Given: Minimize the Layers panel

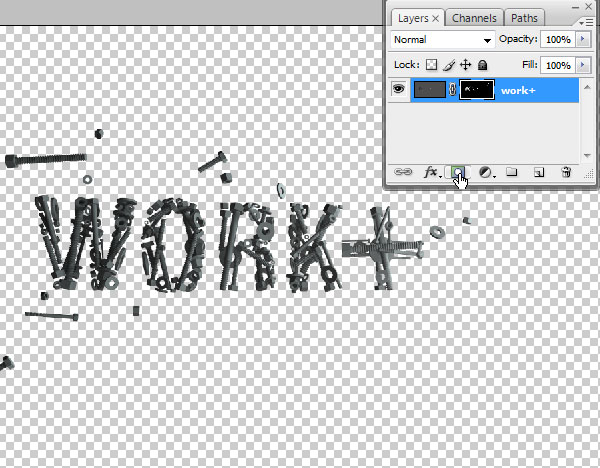Looking at the screenshot, I should (x=576, y=7).
